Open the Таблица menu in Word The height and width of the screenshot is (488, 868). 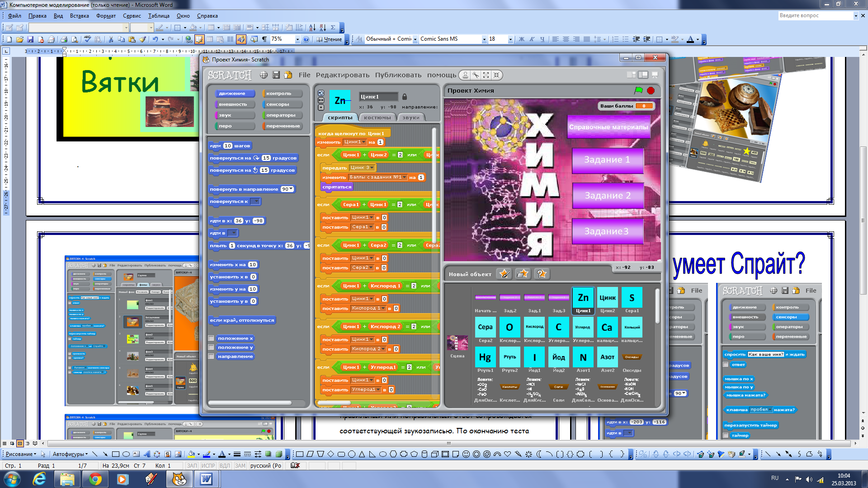click(x=159, y=16)
